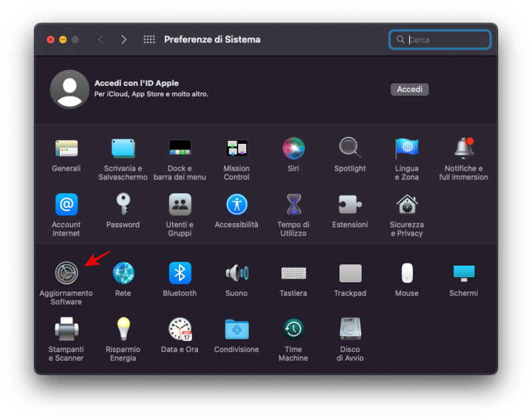Click the Apple ID user avatar

tap(70, 89)
